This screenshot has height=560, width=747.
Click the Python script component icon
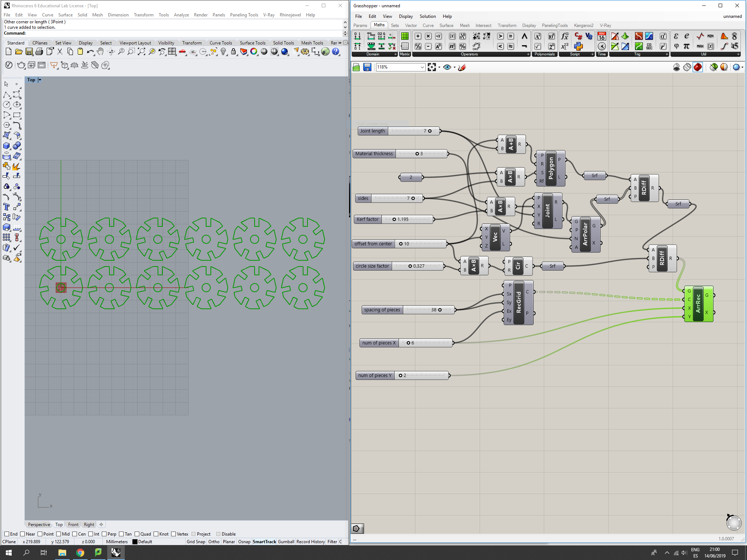pyautogui.click(x=578, y=46)
